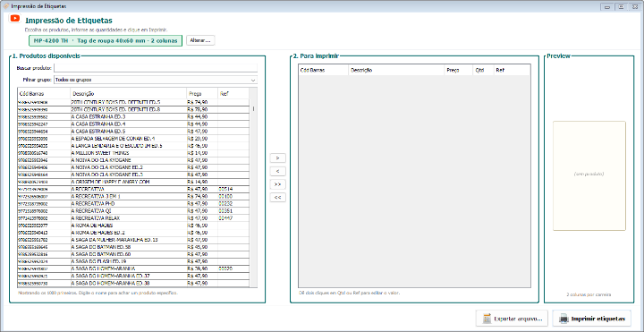Click the Buscar produto search field
This screenshot has height=332, width=644.
(156, 67)
